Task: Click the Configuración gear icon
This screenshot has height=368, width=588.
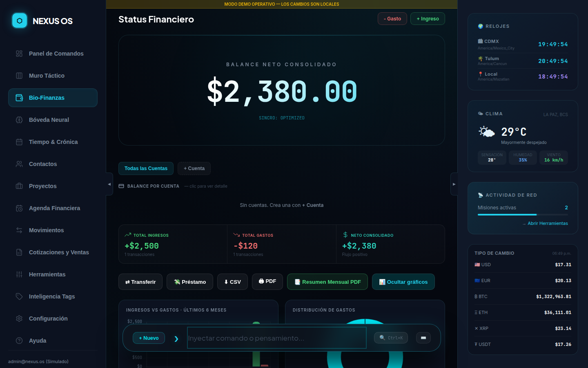Action: pyautogui.click(x=19, y=319)
